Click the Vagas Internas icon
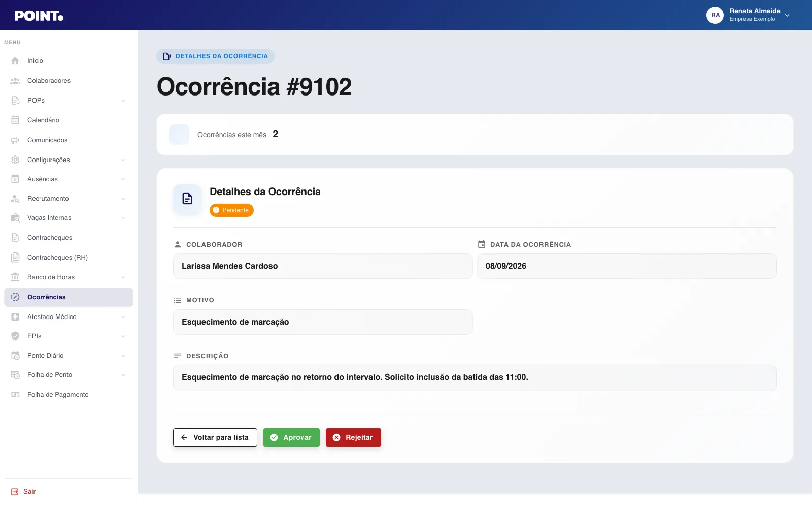The image size is (812, 508). click(15, 218)
